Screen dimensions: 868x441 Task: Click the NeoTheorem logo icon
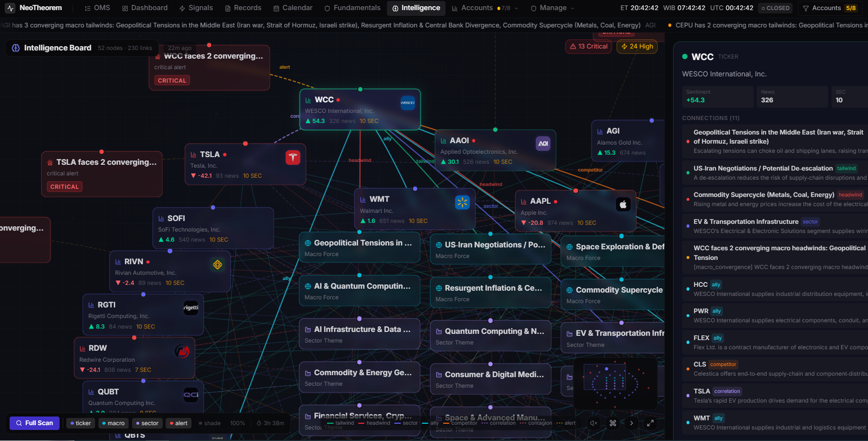point(11,8)
